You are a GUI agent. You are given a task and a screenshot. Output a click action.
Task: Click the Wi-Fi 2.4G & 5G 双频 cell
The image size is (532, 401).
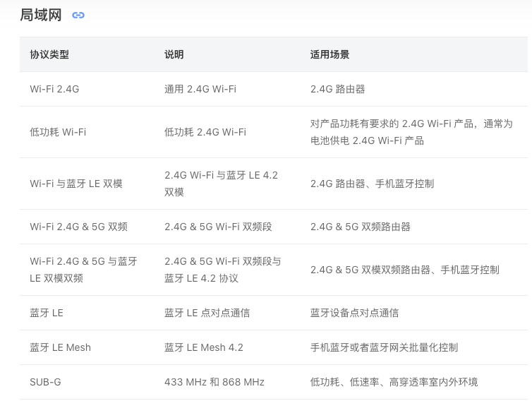tap(79, 227)
